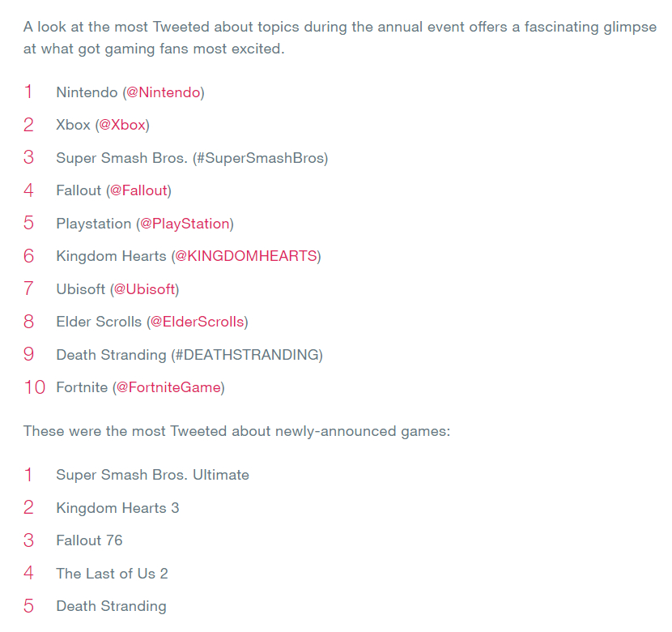Click the number 10 beside Fortnite

pos(35,387)
